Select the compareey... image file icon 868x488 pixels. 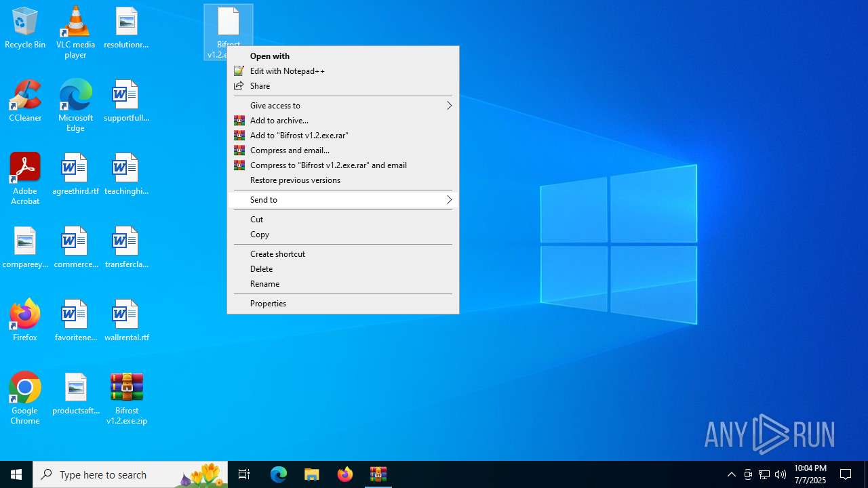tap(25, 247)
